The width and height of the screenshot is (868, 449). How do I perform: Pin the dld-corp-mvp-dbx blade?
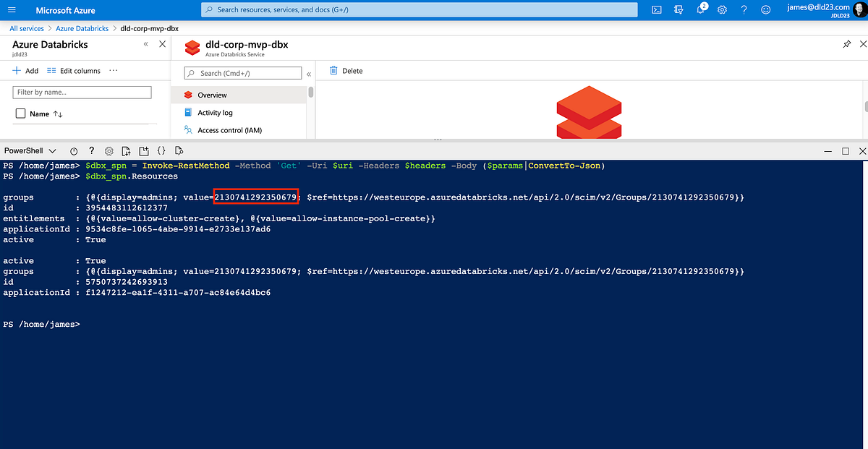coord(846,43)
